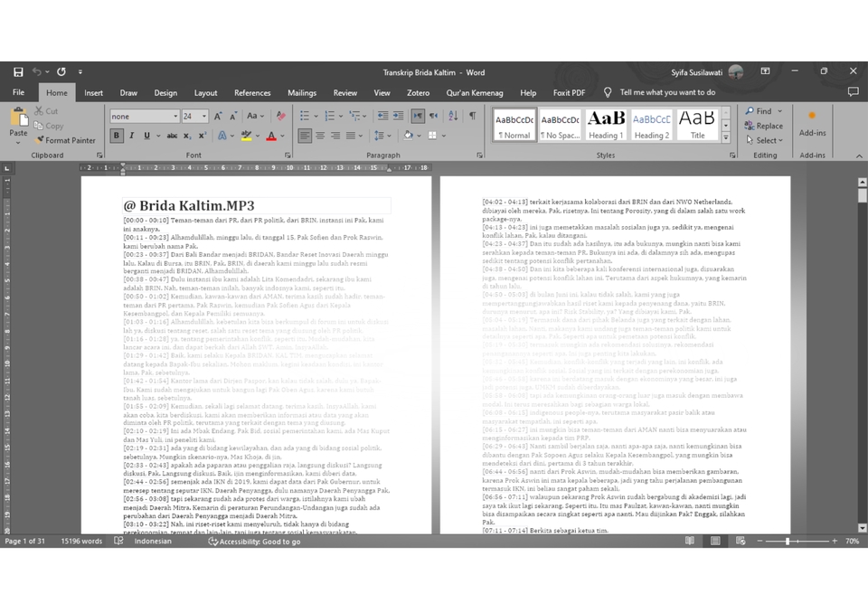Screen dimensions: 868x613
Task: Open the File tab
Action: coord(18,92)
